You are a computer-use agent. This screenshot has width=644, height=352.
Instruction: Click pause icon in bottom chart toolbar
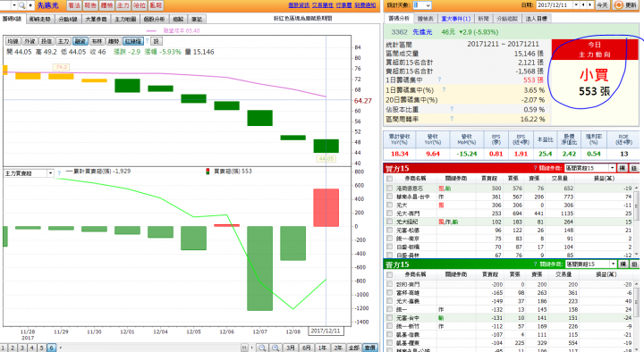point(244,348)
